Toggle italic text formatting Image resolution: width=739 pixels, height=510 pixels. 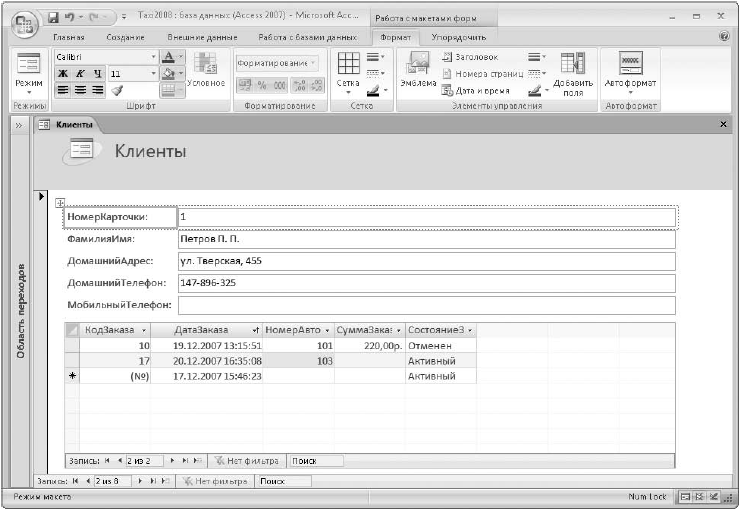(79, 73)
